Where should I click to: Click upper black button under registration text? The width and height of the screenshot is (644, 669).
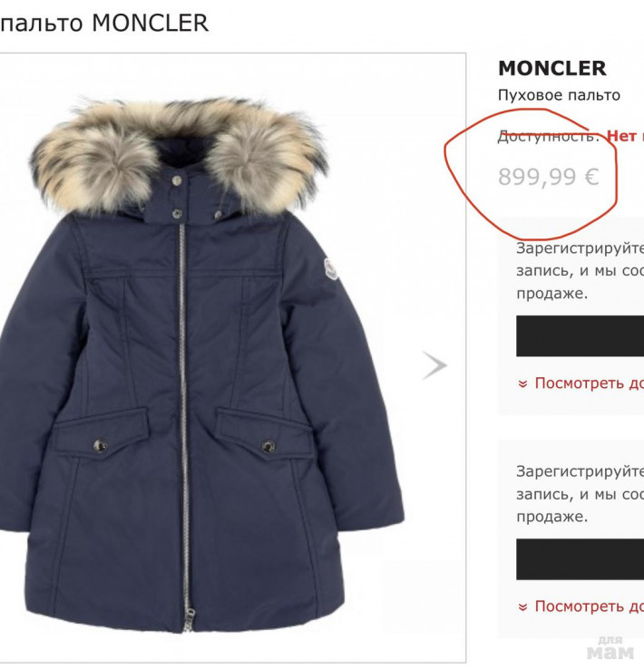point(580,336)
